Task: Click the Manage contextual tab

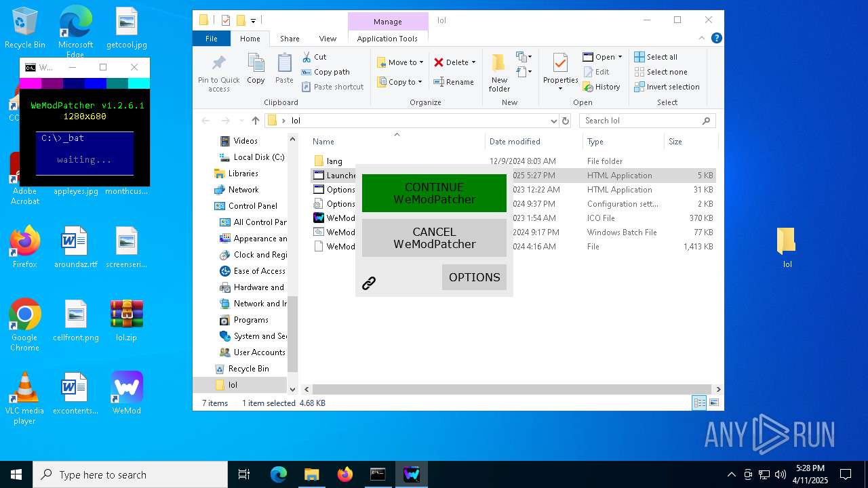Action: tap(388, 22)
